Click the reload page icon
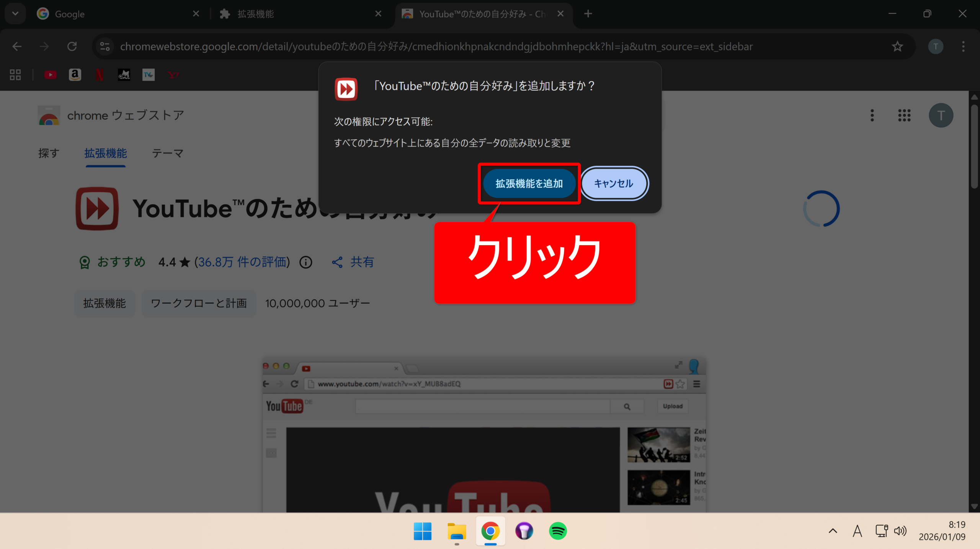Image resolution: width=980 pixels, height=549 pixels. pyautogui.click(x=72, y=47)
